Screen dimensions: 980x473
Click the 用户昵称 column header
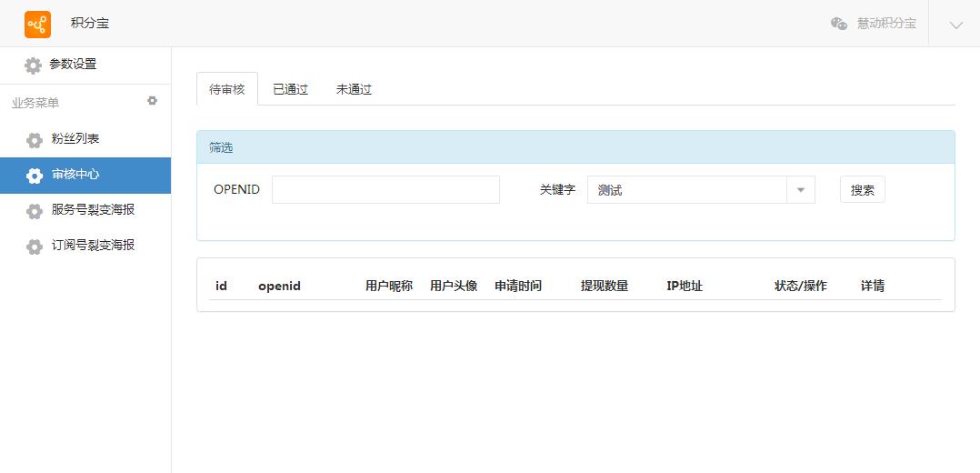389,286
